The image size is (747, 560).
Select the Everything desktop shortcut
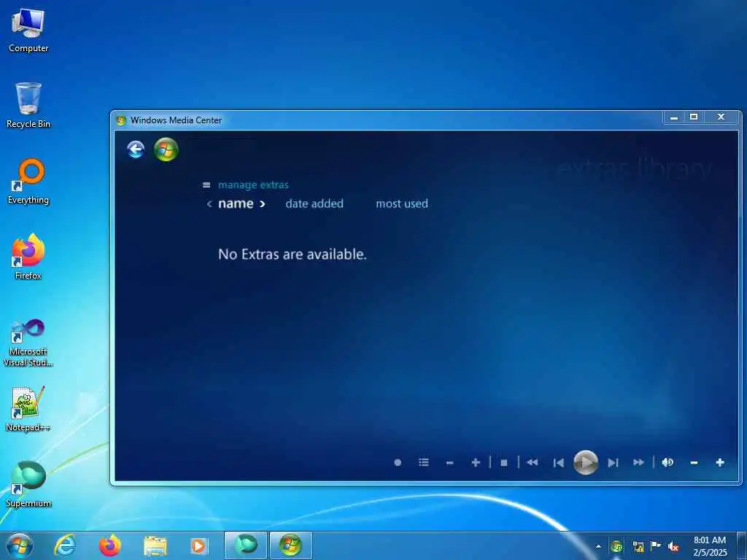[x=28, y=182]
